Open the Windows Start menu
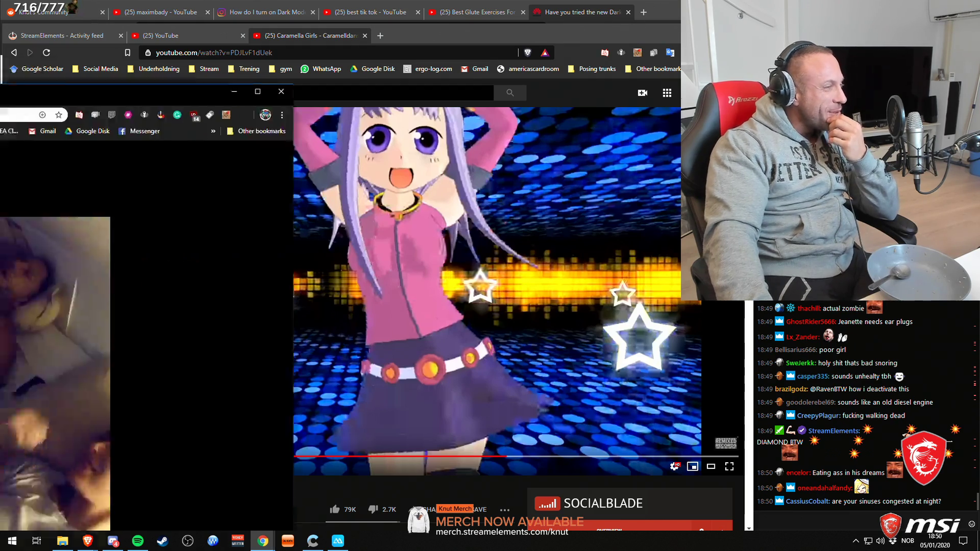This screenshot has width=980, height=551. coord(12,541)
